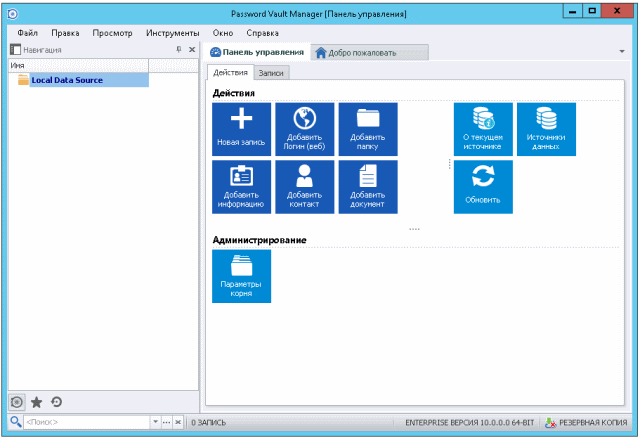Open the Добавить документ tile

click(368, 187)
